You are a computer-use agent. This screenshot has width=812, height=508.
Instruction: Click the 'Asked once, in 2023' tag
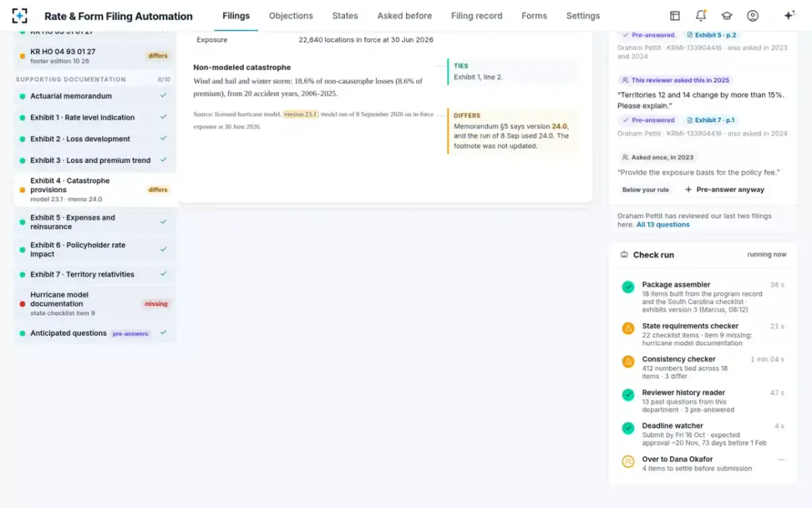[658, 157]
